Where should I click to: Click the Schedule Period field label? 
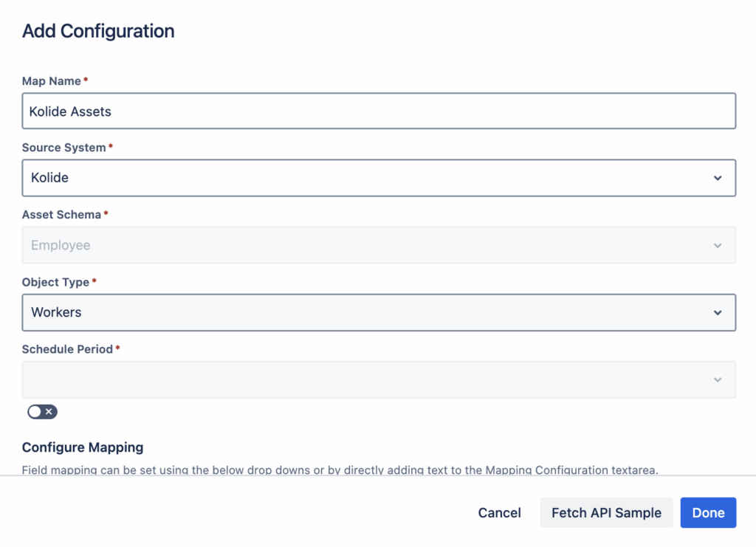pos(67,349)
